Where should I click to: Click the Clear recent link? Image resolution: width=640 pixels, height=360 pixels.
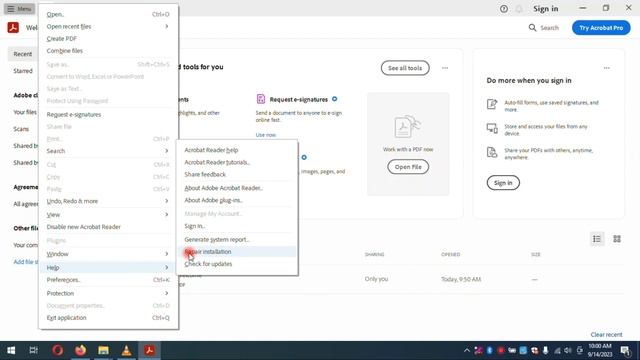tap(606, 334)
